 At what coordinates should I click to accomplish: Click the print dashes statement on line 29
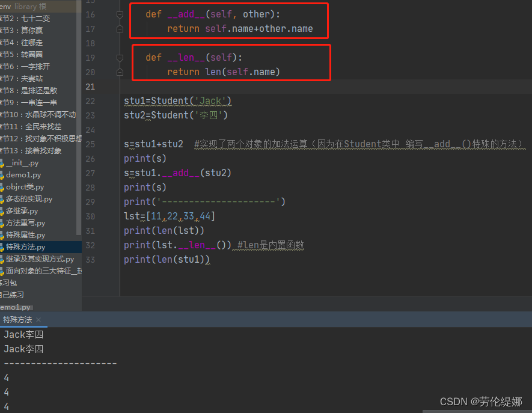pyautogui.click(x=204, y=201)
